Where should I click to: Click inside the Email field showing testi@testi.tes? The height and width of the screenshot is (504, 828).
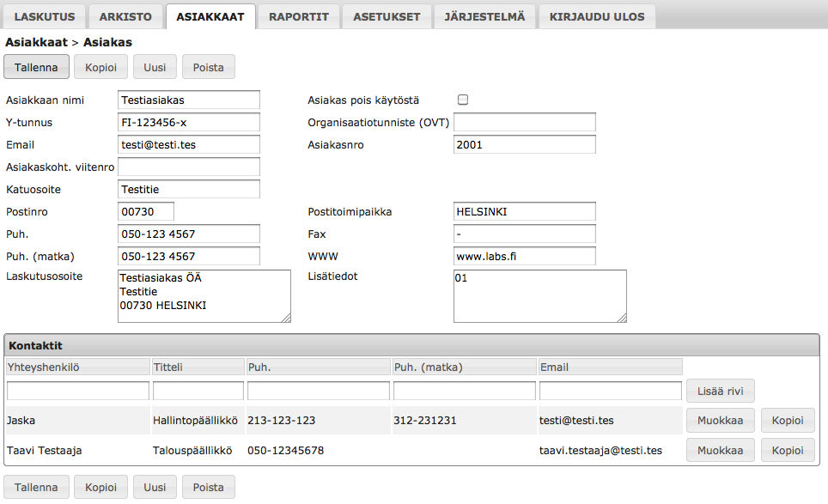[189, 144]
